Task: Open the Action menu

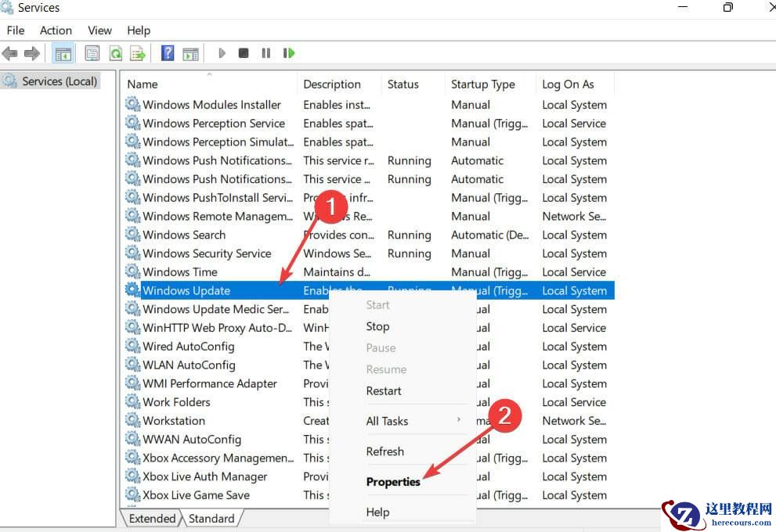Action: pos(56,31)
